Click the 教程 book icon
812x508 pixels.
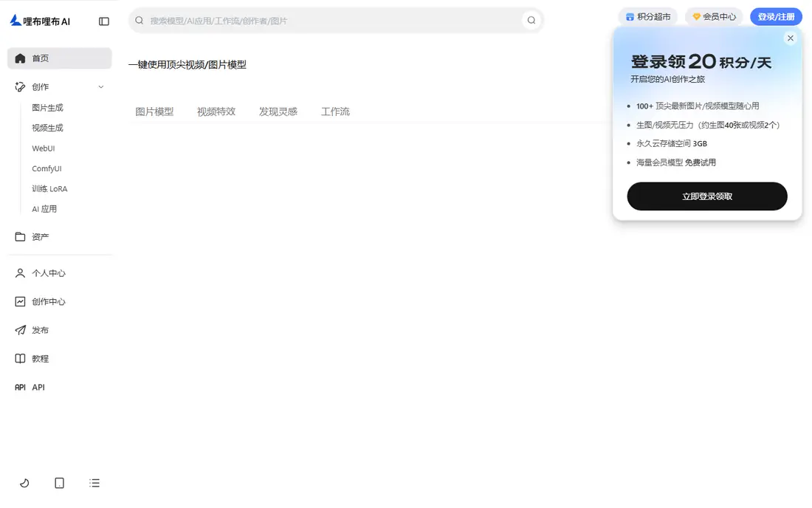[x=20, y=358]
